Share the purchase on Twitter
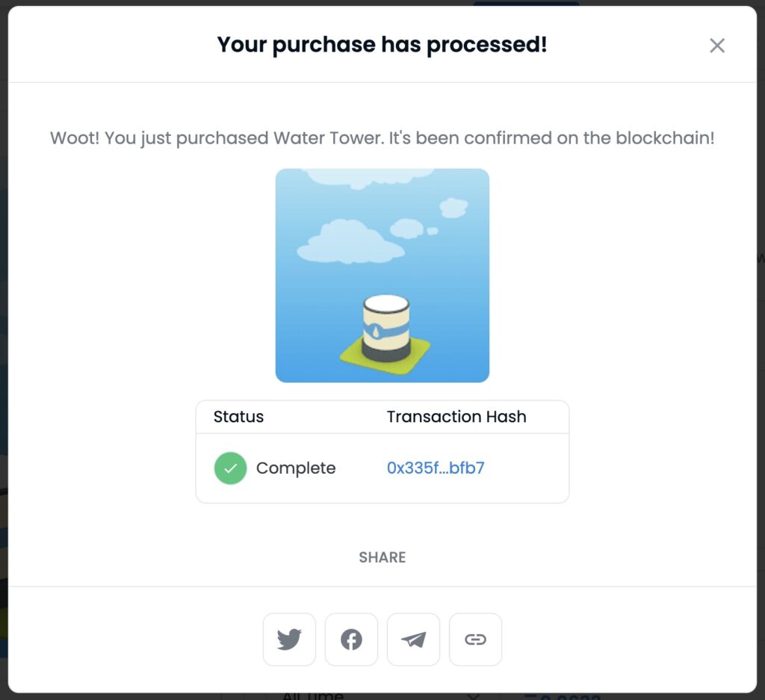765x700 pixels. click(x=289, y=639)
